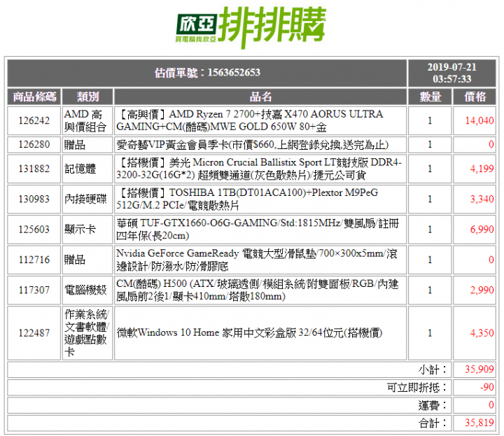The height and width of the screenshot is (436, 504).
Task: Select CM(酷碼) H500 case item name
Action: point(257,290)
